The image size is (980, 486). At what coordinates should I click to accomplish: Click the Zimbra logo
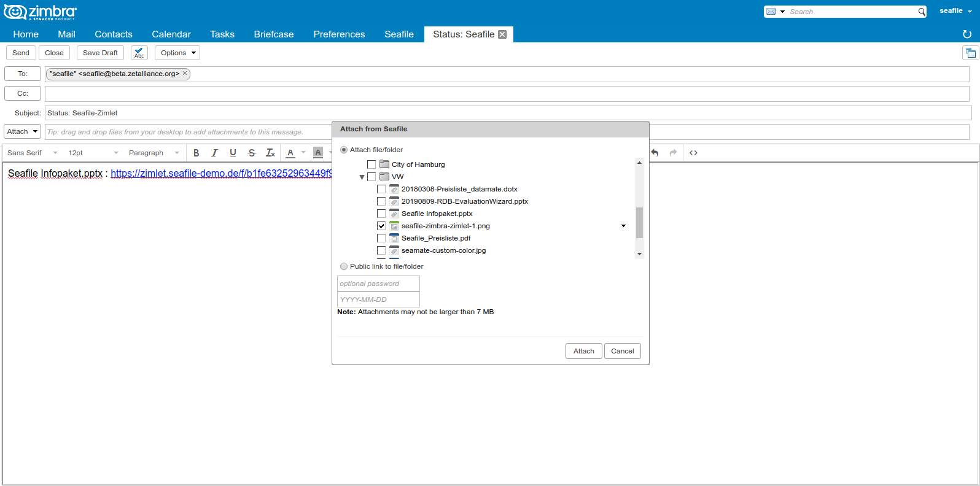40,12
